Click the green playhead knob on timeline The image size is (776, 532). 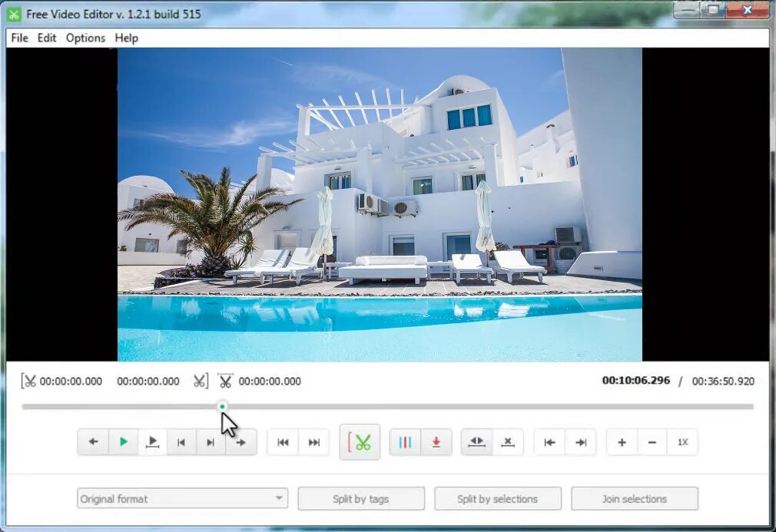click(222, 406)
